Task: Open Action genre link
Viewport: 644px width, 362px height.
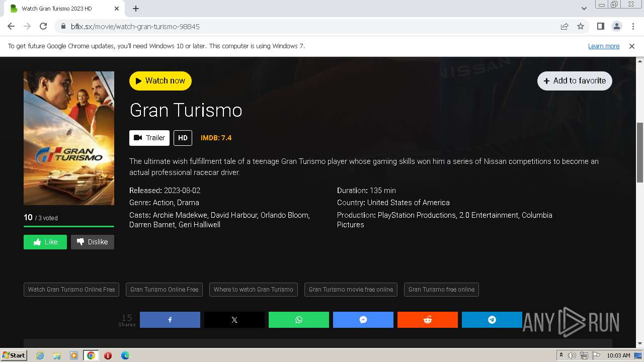Action: tap(163, 203)
